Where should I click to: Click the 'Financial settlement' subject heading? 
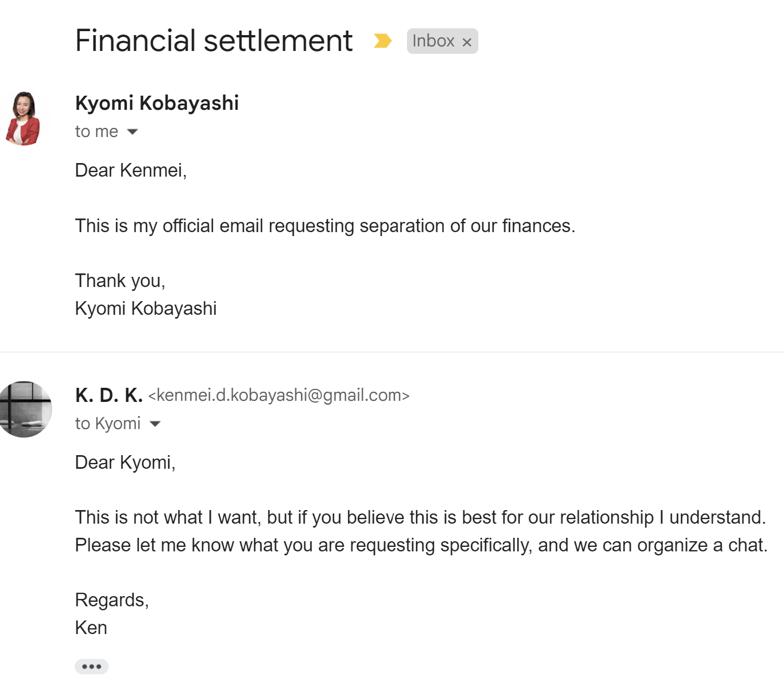pos(213,41)
